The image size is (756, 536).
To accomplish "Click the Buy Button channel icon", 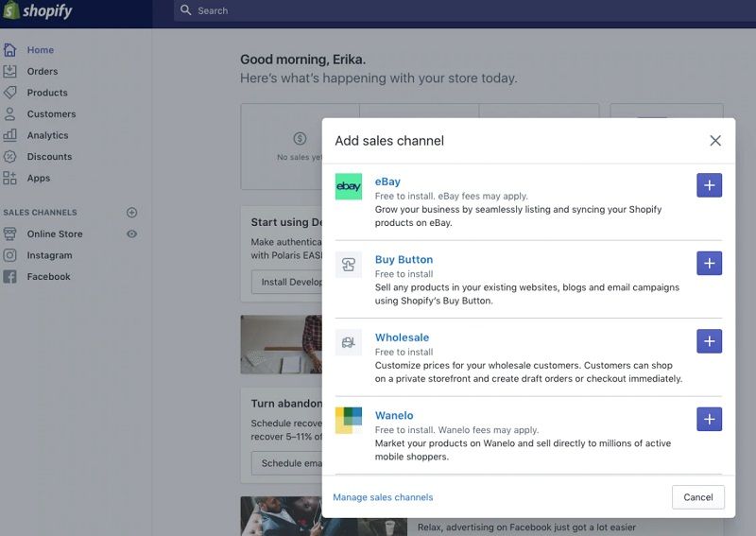I will pyautogui.click(x=349, y=265).
